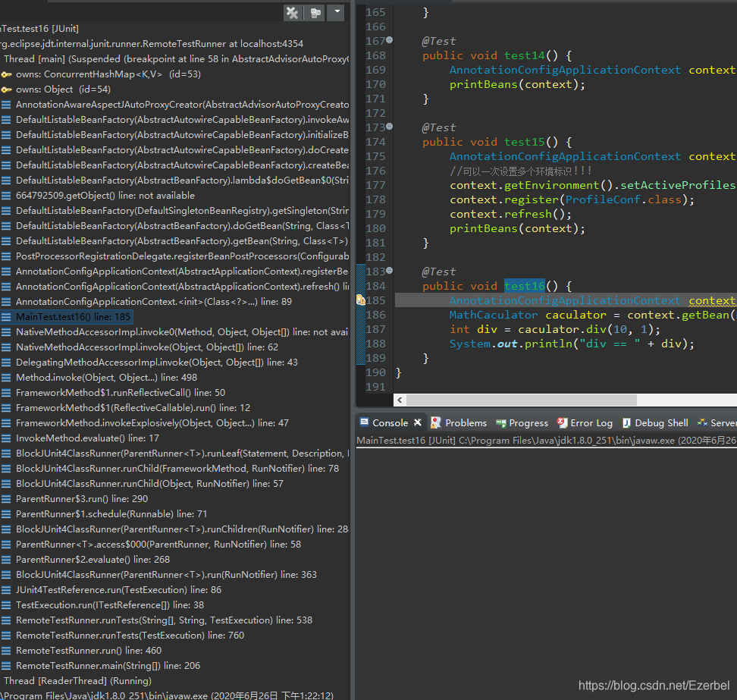Viewport: 737px width, 700px height.
Task: Select InvokeMethod.evaluate() line: 17 frame
Action: click(87, 438)
